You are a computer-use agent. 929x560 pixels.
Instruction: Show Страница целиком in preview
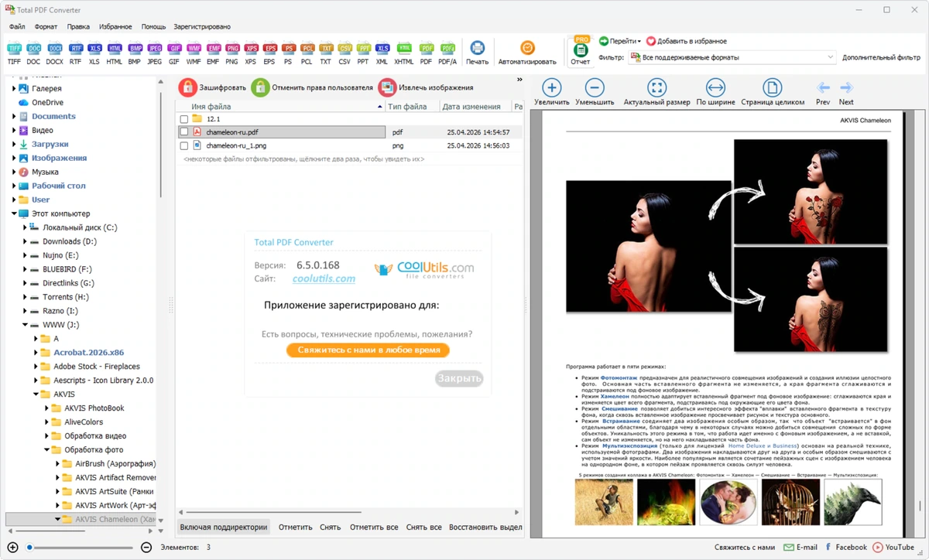tap(773, 92)
